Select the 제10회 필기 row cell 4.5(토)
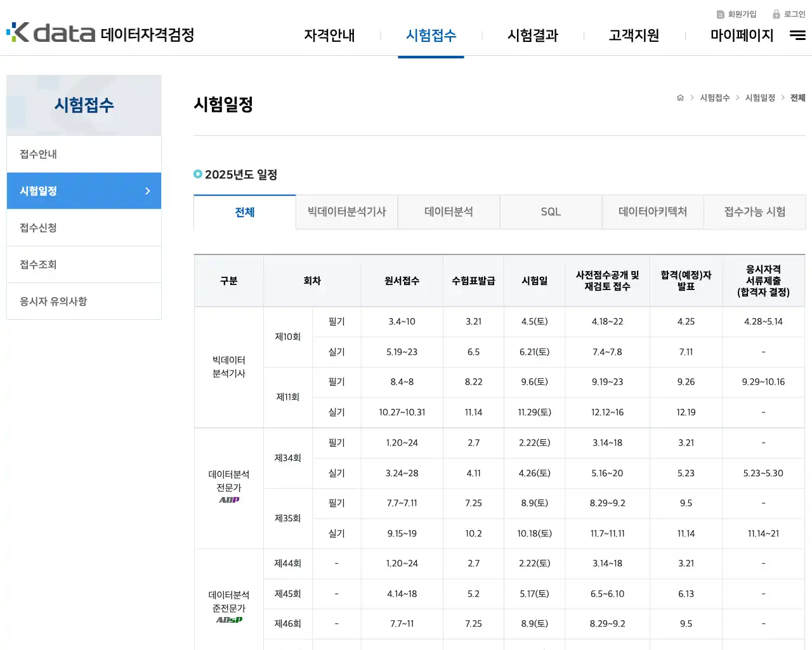 coord(534,322)
